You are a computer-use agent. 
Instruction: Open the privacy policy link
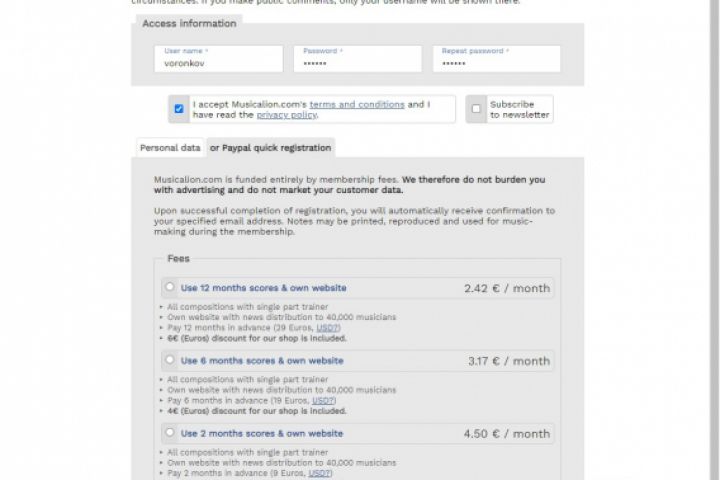(286, 115)
